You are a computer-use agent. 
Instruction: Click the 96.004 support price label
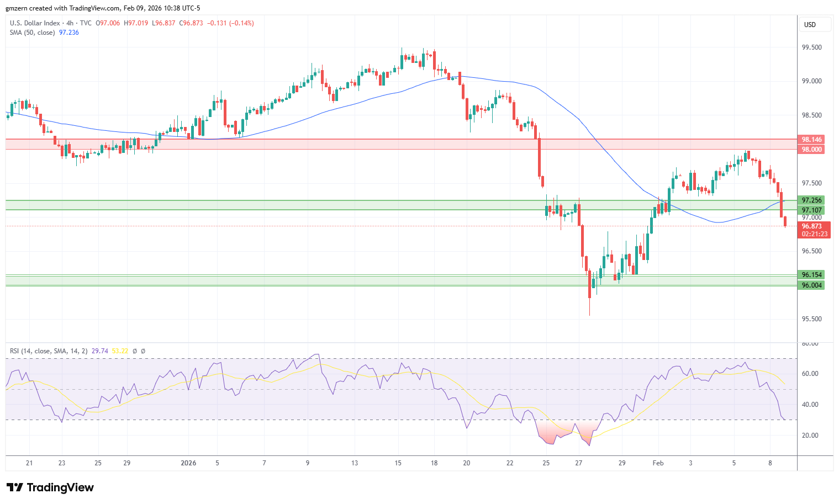811,285
